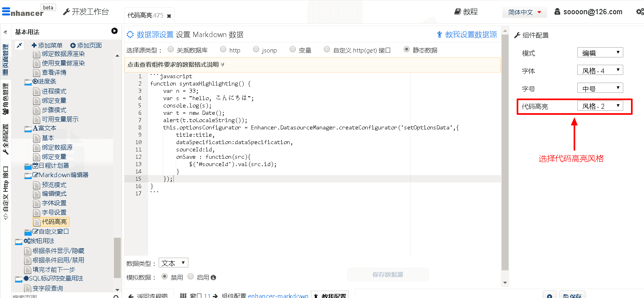Open the 教程 book icon

pyautogui.click(x=457, y=12)
